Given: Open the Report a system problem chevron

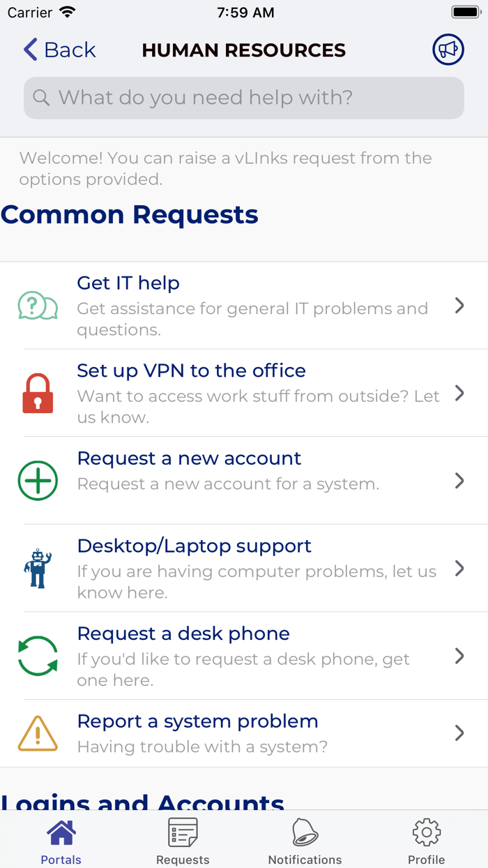Looking at the screenshot, I should point(459,733).
